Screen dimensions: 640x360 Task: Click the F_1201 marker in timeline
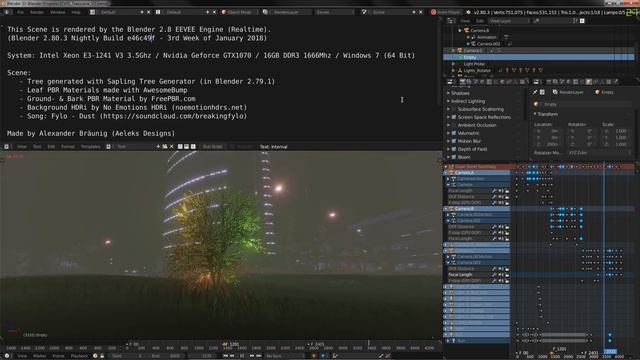tap(231, 344)
